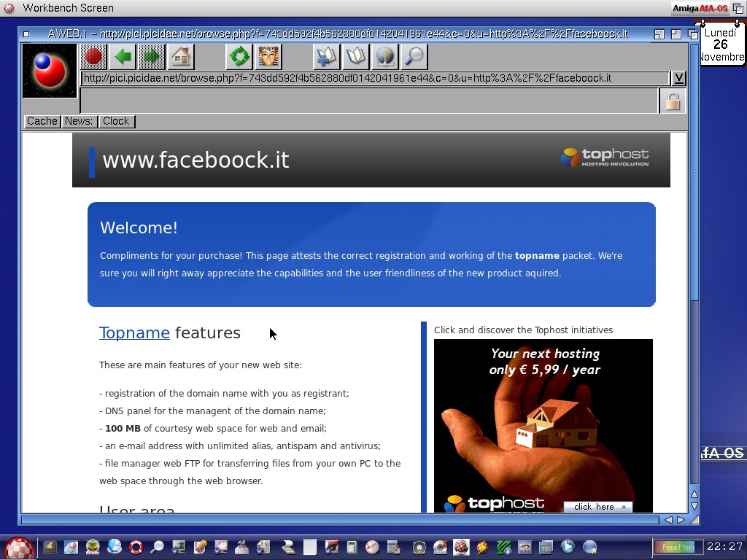747x560 pixels.
Task: Open the Topname hyperlink
Action: [x=134, y=333]
